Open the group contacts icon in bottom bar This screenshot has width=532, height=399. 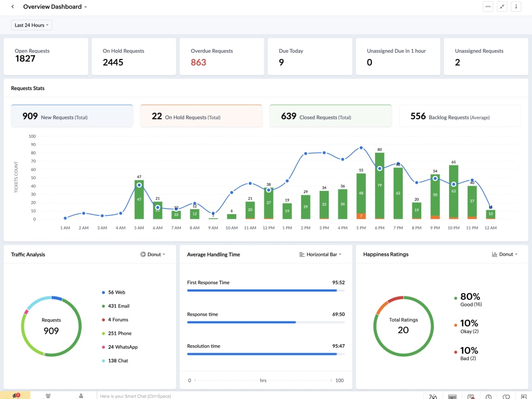tap(48, 396)
